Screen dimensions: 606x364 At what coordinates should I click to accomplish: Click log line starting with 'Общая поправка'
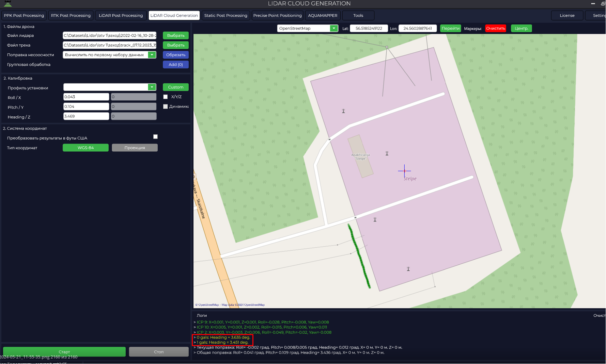tap(291, 353)
